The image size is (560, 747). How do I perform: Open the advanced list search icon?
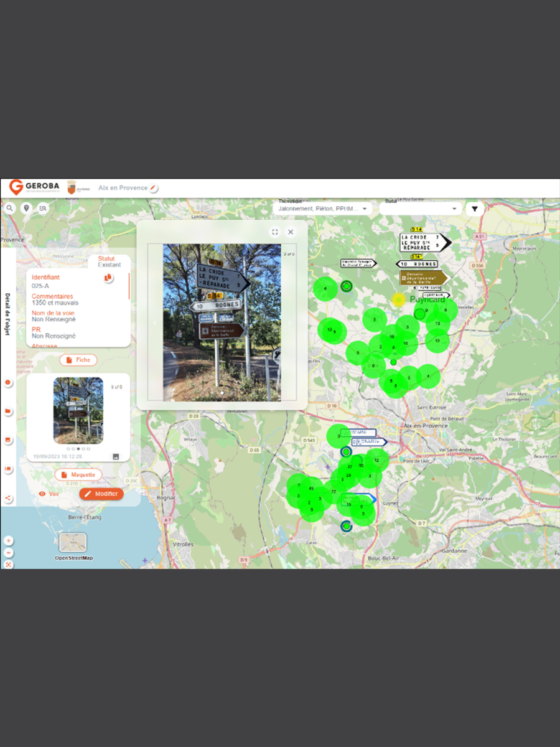(x=42, y=209)
